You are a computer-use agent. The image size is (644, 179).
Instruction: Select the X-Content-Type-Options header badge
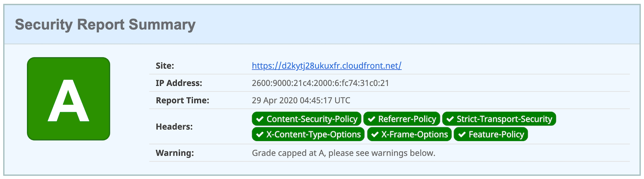click(x=308, y=134)
